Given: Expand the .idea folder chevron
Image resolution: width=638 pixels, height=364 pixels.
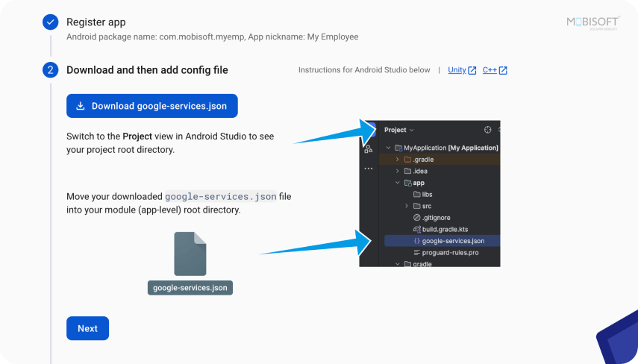Looking at the screenshot, I should 398,172.
